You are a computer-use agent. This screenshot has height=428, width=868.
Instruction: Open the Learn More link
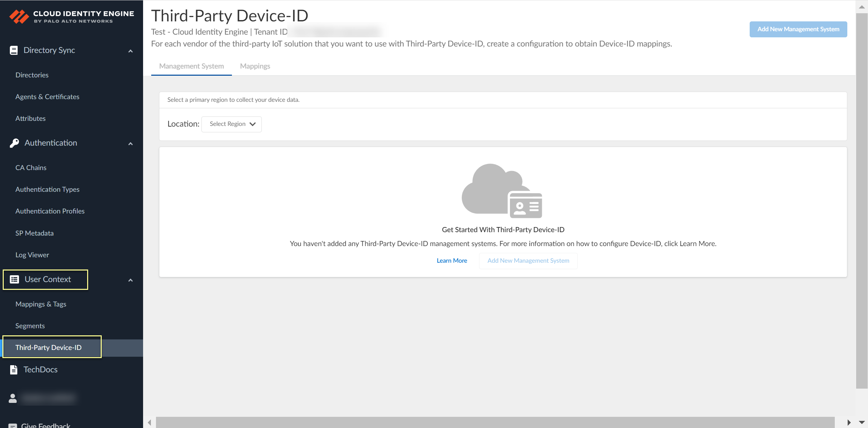(452, 261)
